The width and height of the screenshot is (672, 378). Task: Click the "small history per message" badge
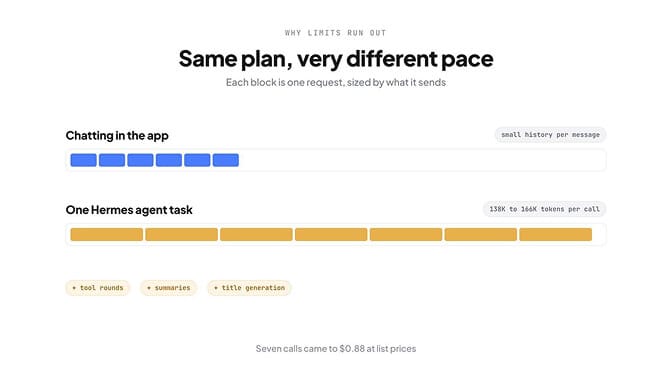550,135
